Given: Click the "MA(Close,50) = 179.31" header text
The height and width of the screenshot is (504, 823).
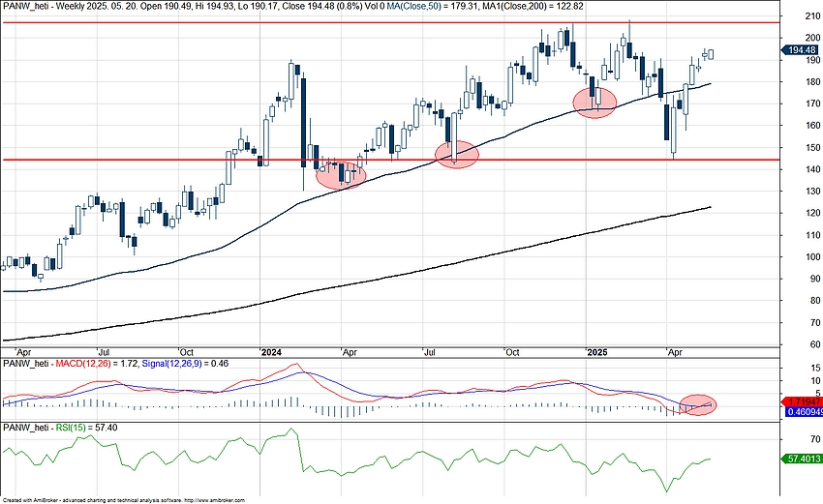Looking at the screenshot, I should click(433, 6).
